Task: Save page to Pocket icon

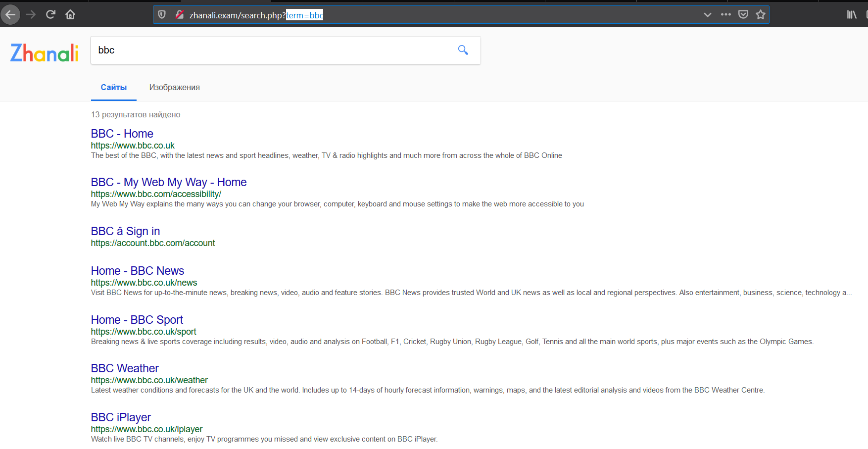Action: 743,14
